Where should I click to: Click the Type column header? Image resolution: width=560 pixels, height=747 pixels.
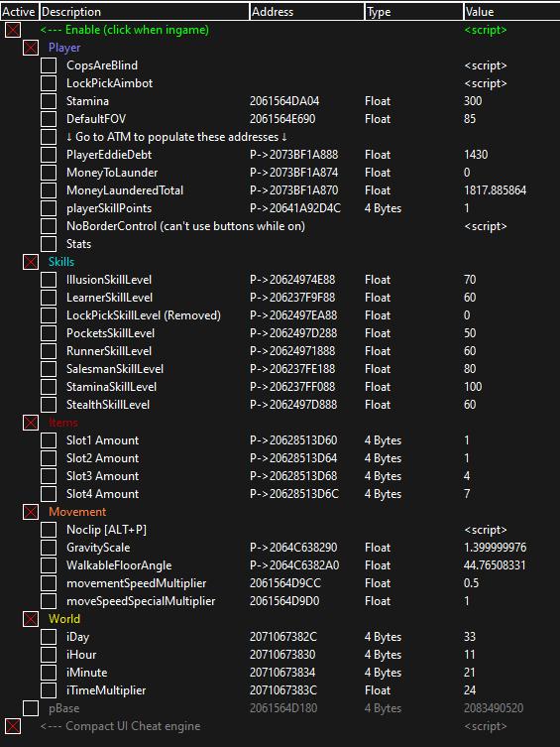(413, 12)
